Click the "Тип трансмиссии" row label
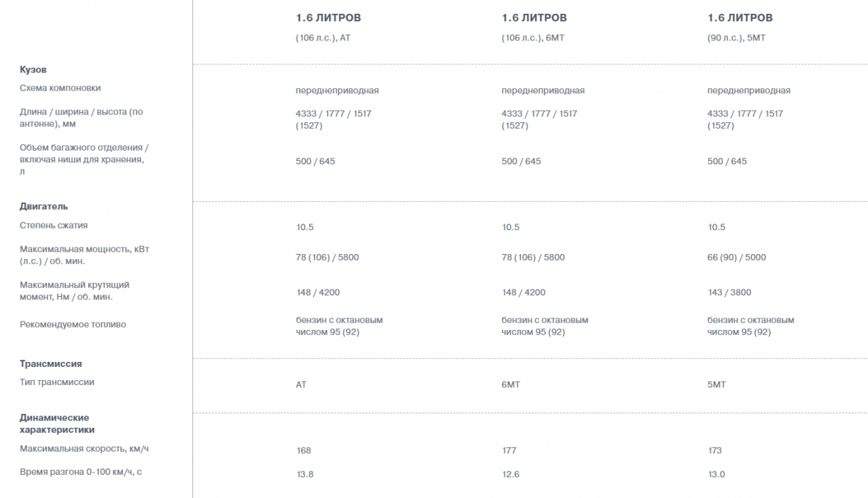 tap(56, 381)
